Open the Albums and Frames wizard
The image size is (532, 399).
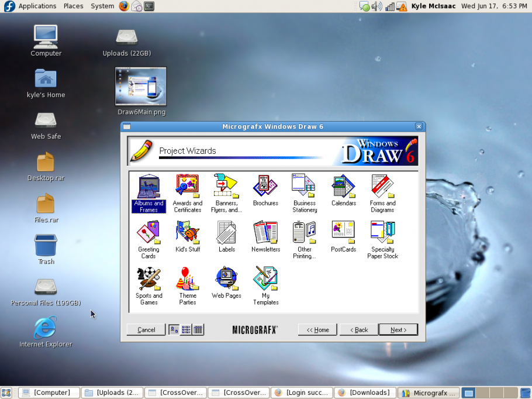[148, 188]
